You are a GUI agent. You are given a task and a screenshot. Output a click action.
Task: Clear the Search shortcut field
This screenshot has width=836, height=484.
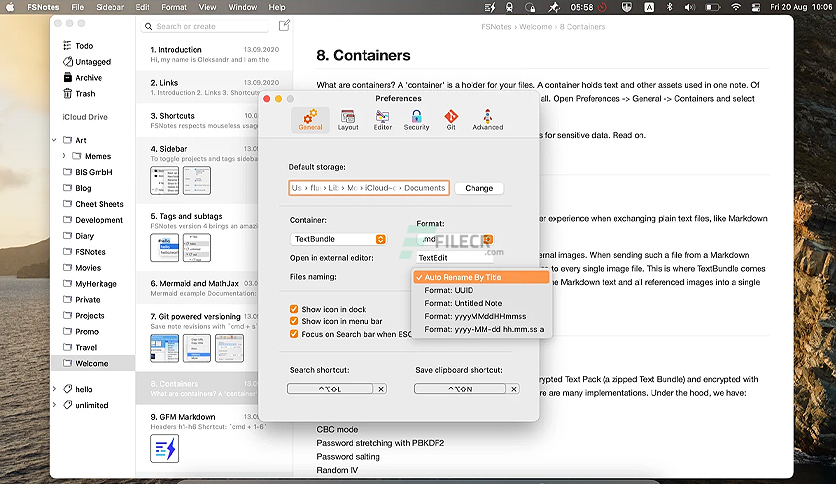(381, 389)
